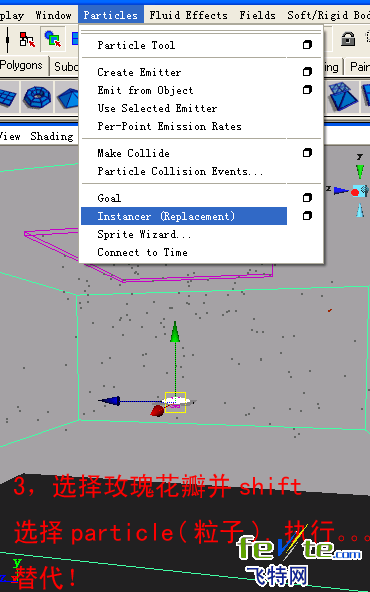The height and width of the screenshot is (592, 370).
Task: Open Particle Tool option box
Action: [307, 45]
